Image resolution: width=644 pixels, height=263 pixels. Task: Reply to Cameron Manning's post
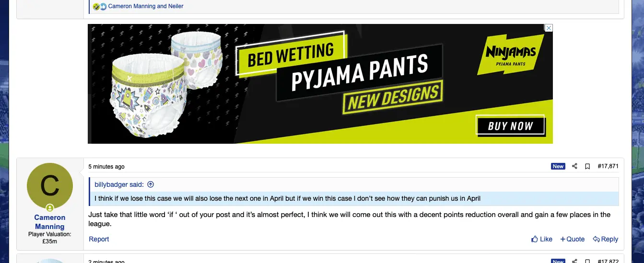pyautogui.click(x=606, y=239)
